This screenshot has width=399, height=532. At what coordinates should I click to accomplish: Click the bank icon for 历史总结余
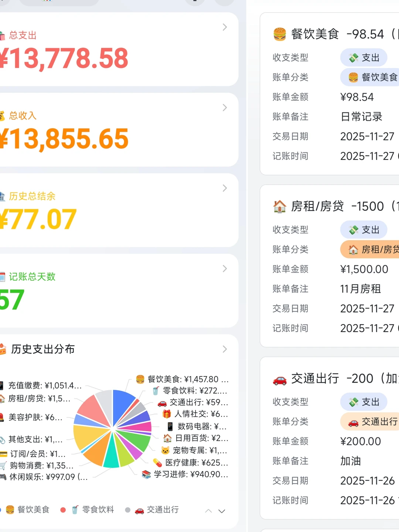tap(3, 196)
